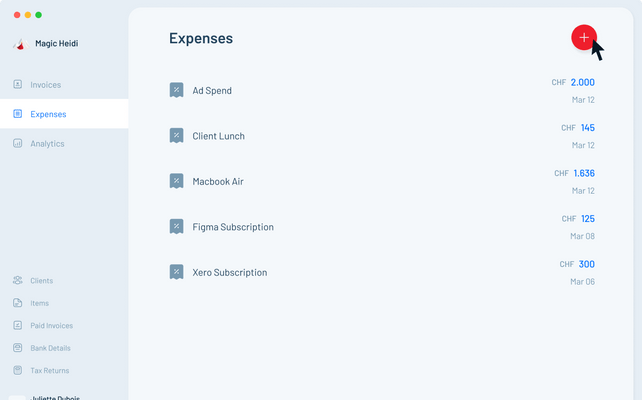Open the Client Lunch expense
This screenshot has height=400, width=642.
click(x=218, y=136)
